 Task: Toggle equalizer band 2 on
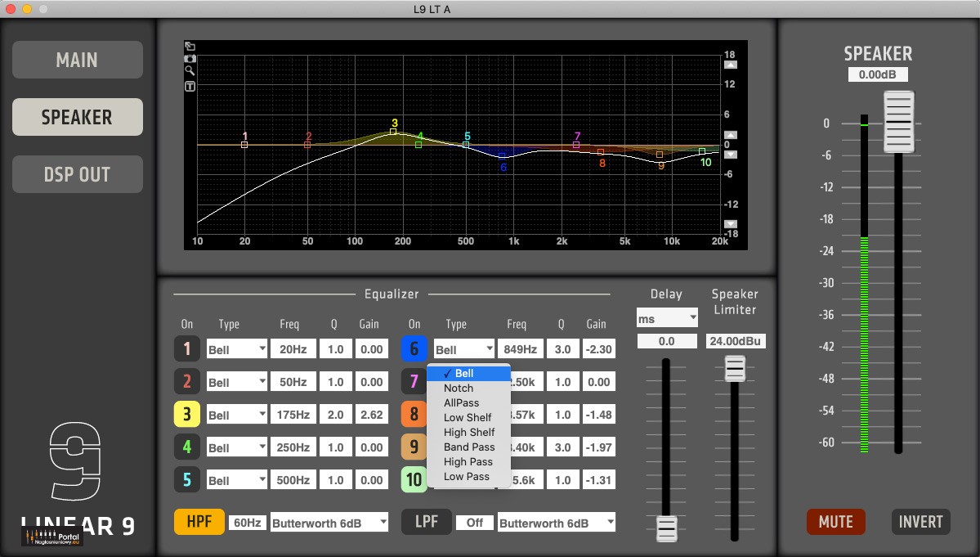point(187,381)
